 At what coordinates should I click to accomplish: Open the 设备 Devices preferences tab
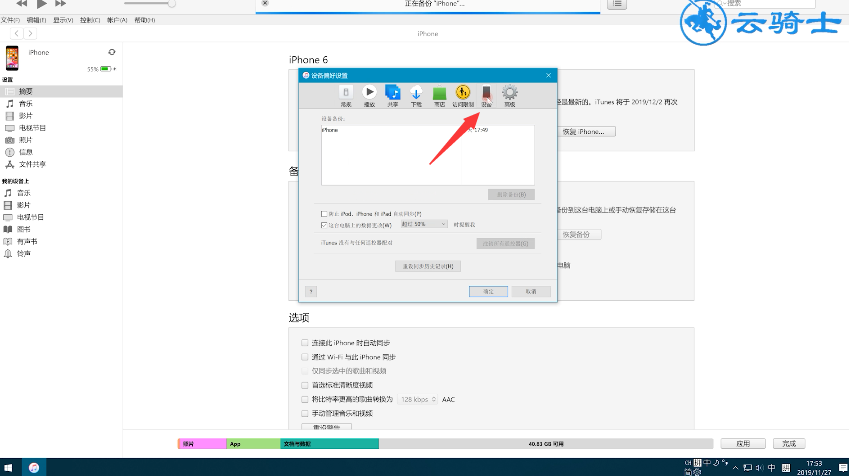pos(486,96)
